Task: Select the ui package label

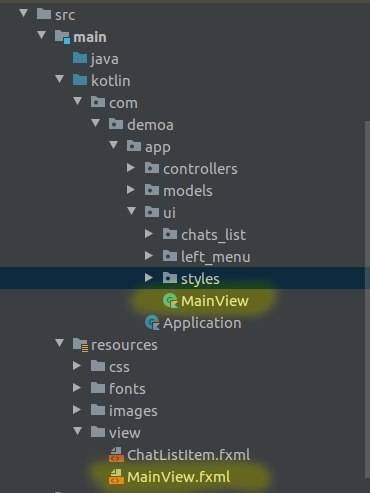Action: tap(169, 212)
